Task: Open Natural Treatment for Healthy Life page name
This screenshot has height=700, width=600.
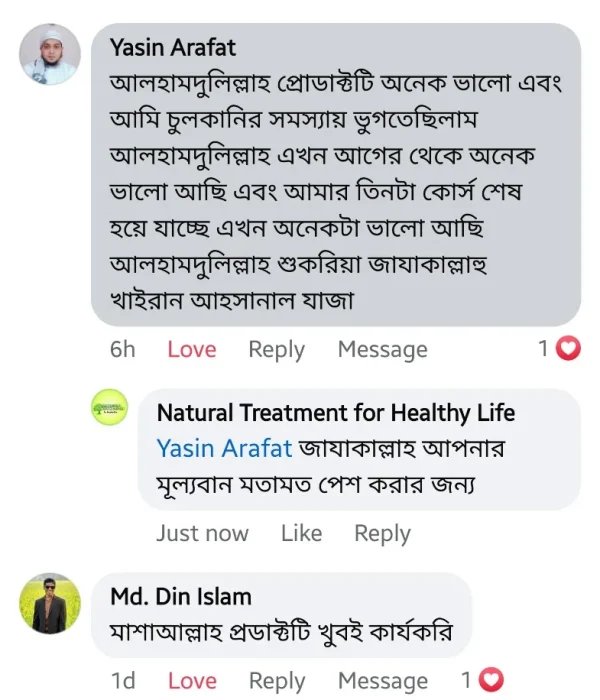Action: click(x=336, y=411)
